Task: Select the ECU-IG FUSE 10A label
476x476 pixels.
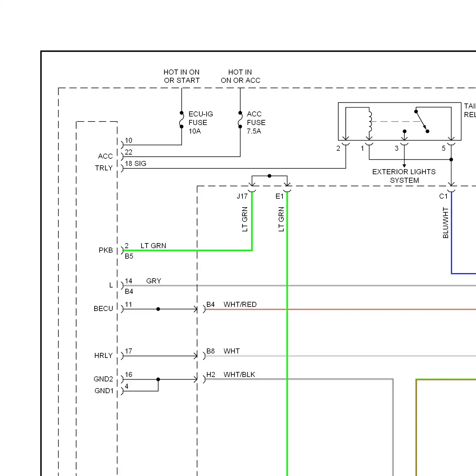Action: (x=201, y=122)
